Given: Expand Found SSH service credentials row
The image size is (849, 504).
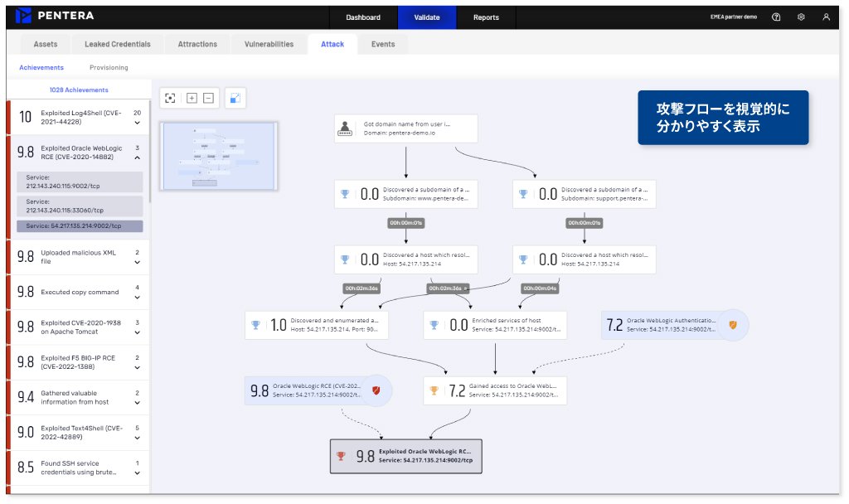Looking at the screenshot, I should [138, 473].
